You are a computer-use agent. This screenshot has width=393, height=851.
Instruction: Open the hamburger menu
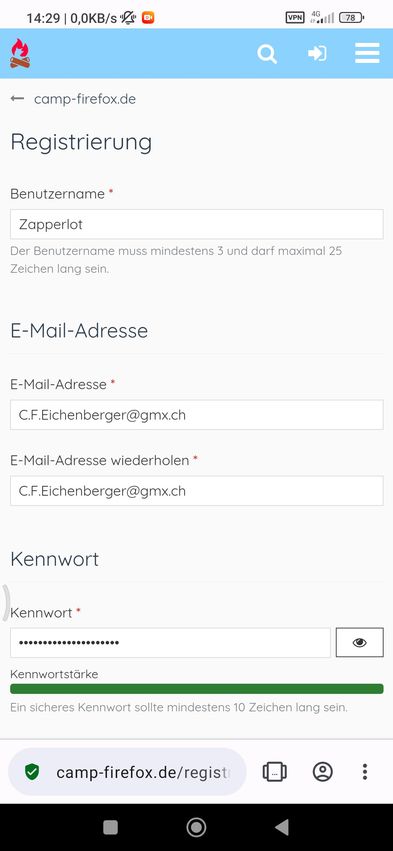(x=367, y=53)
